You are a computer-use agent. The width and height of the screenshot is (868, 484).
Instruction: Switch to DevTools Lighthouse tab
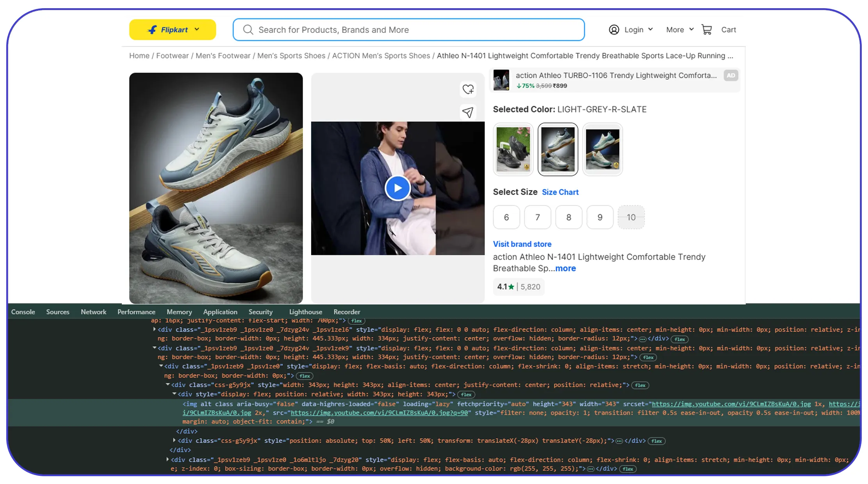click(x=306, y=312)
